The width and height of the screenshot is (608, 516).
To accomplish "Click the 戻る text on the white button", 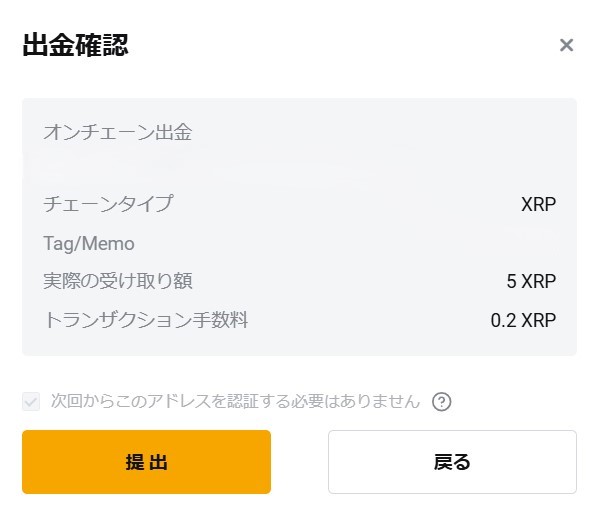I will click(452, 462).
